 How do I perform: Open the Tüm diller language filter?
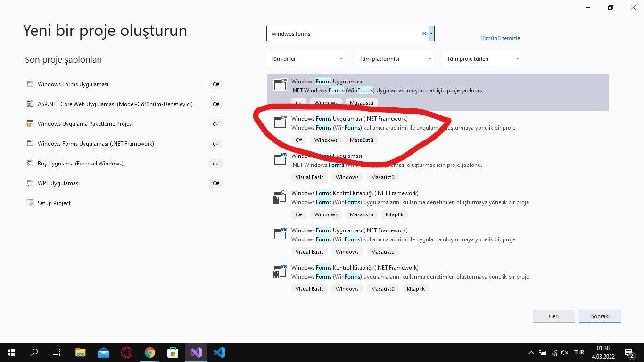306,59
